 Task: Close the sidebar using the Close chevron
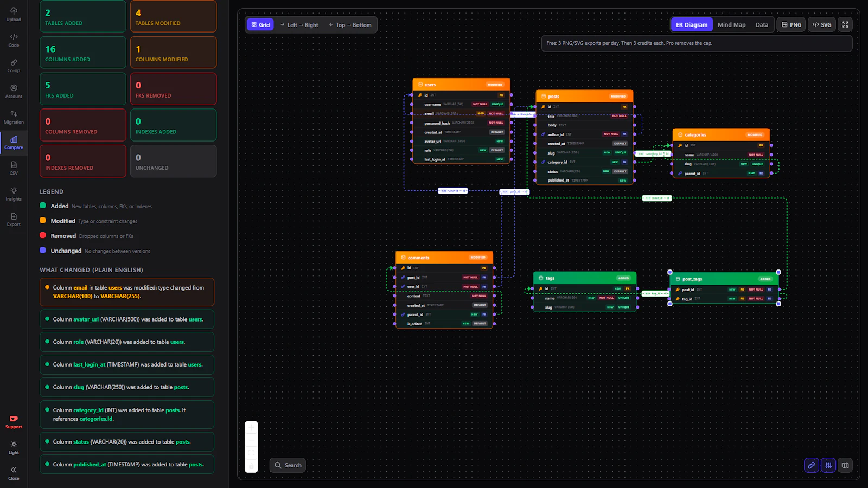pyautogui.click(x=14, y=473)
